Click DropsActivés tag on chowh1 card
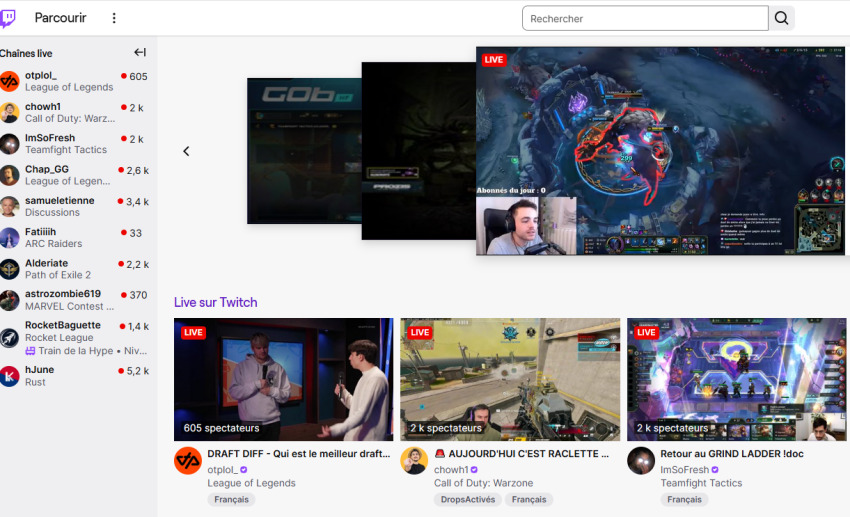 [x=468, y=500]
